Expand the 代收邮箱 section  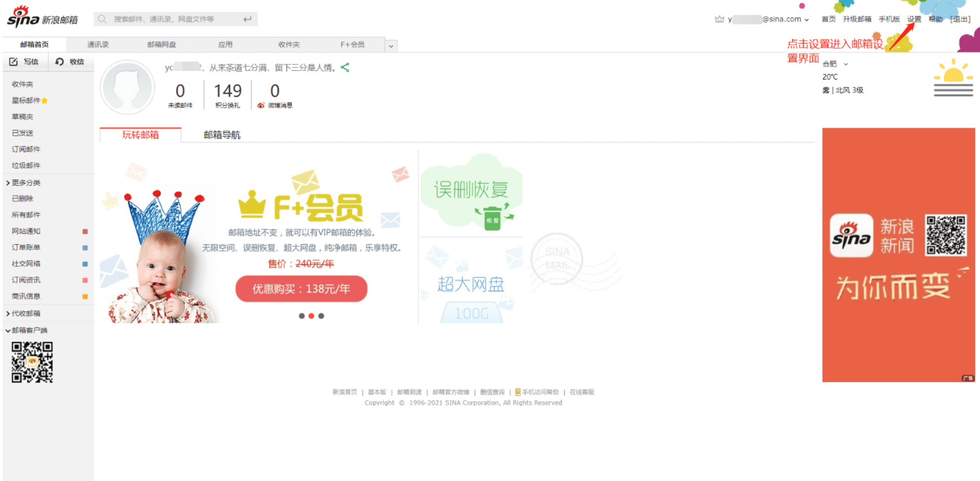[23, 313]
